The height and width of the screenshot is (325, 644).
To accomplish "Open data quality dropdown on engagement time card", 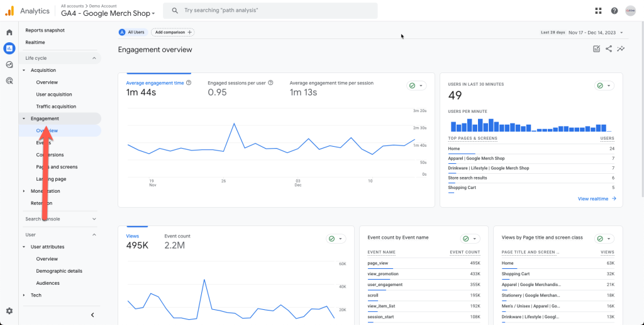I will (416, 86).
